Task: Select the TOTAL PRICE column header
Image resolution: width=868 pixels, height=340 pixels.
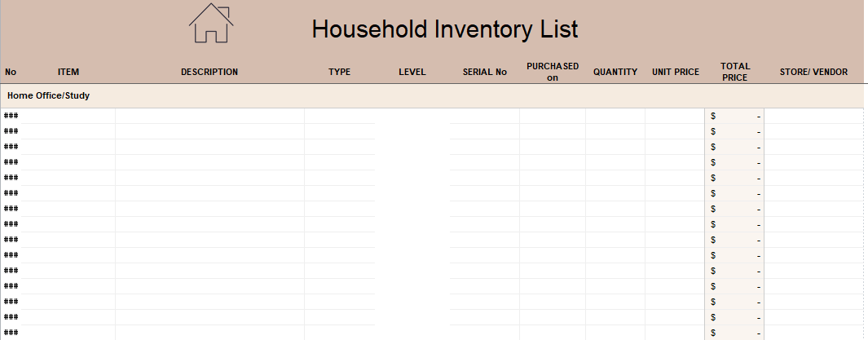Action: (735, 72)
